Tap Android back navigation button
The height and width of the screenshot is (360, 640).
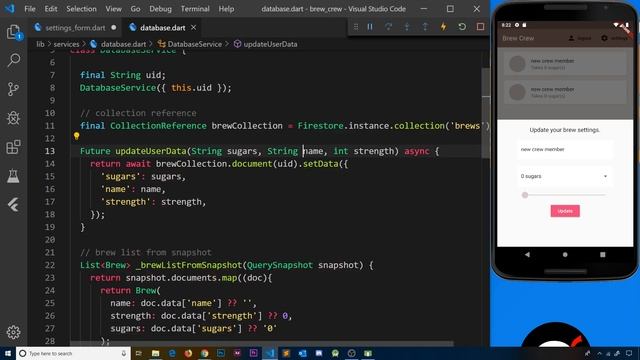coord(527,254)
